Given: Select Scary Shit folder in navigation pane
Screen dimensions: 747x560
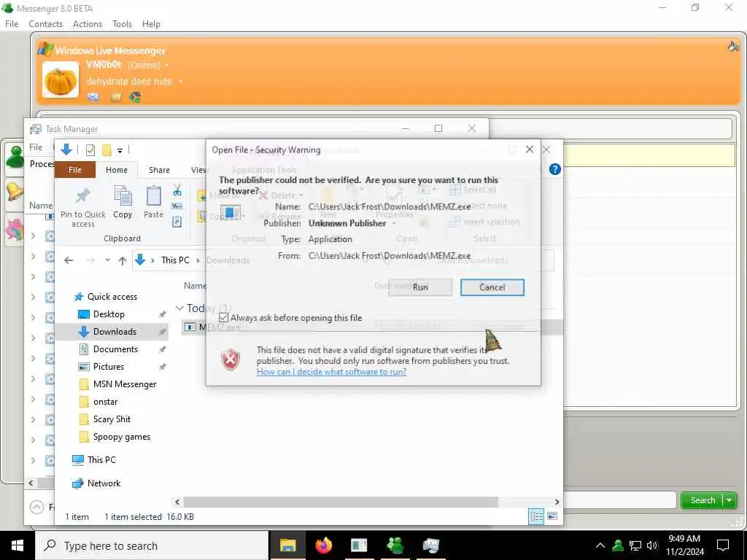Looking at the screenshot, I should pos(112,419).
